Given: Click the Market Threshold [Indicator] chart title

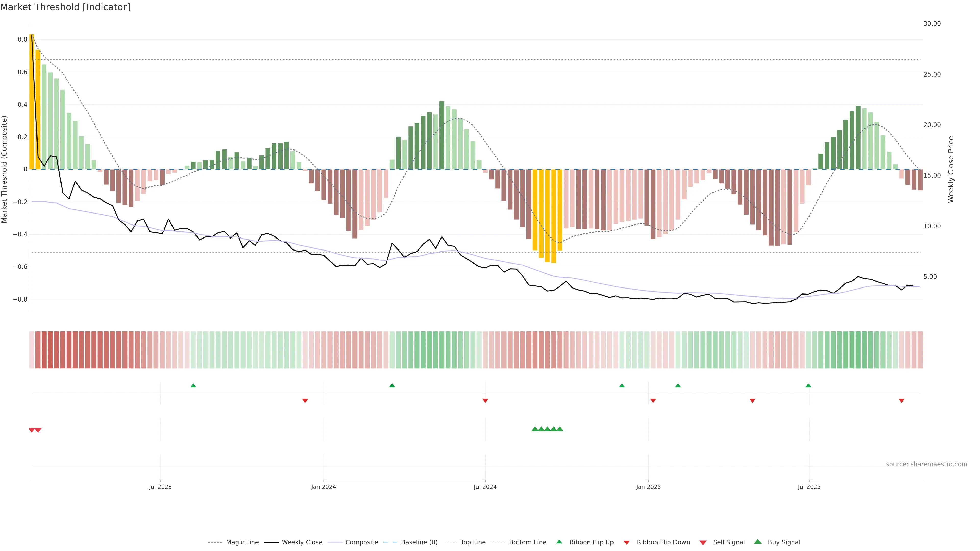Looking at the screenshot, I should click(x=65, y=7).
